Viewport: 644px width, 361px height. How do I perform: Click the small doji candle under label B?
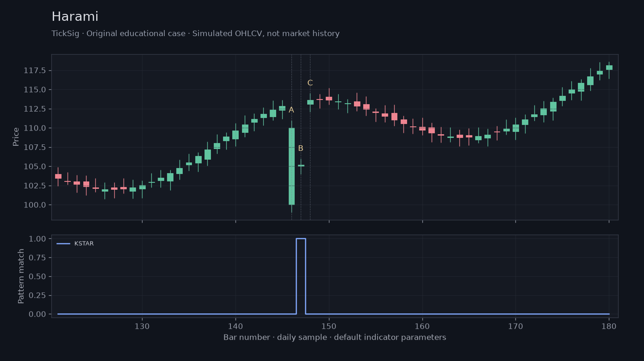301,165
